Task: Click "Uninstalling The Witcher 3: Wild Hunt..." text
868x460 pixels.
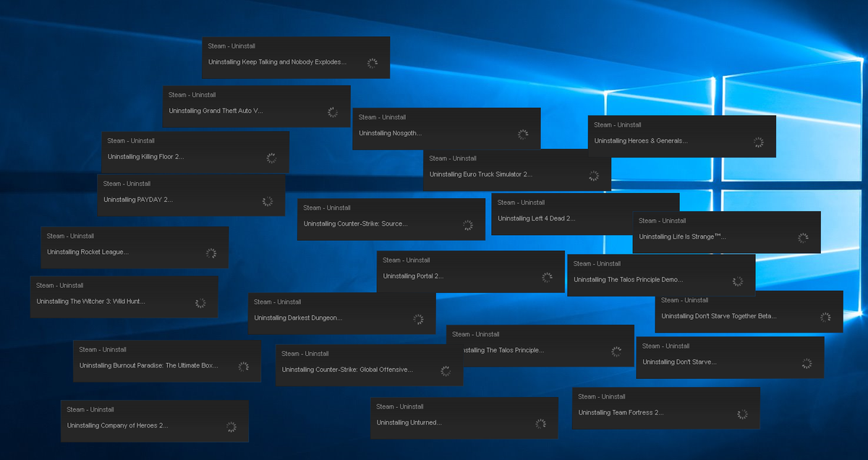Action: tap(91, 302)
